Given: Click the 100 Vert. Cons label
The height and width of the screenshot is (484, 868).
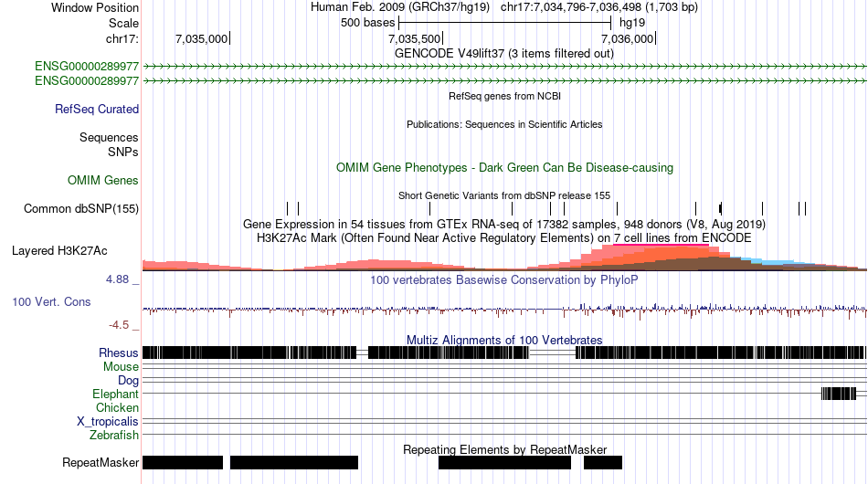Looking at the screenshot, I should [x=51, y=301].
